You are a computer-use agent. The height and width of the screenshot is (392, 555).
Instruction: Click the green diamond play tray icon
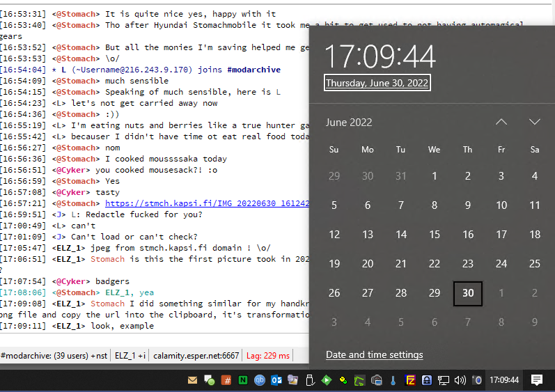point(327,380)
